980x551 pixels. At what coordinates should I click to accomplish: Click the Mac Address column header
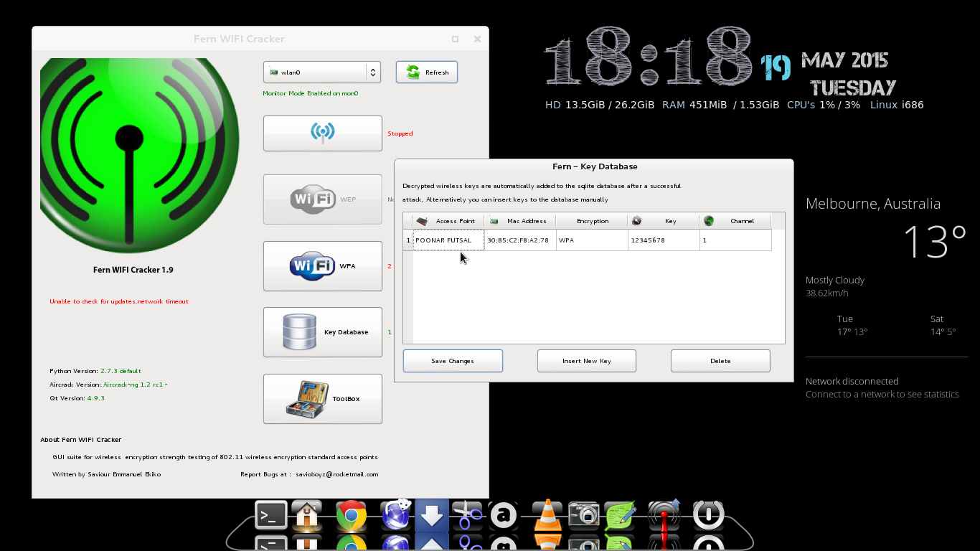tap(520, 221)
